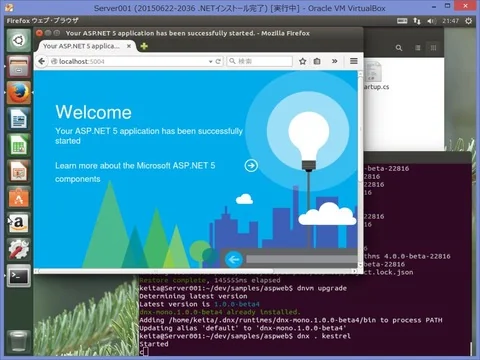Screen dimensions: 480x360
Task: Click the Firefox search field
Action: point(260,61)
